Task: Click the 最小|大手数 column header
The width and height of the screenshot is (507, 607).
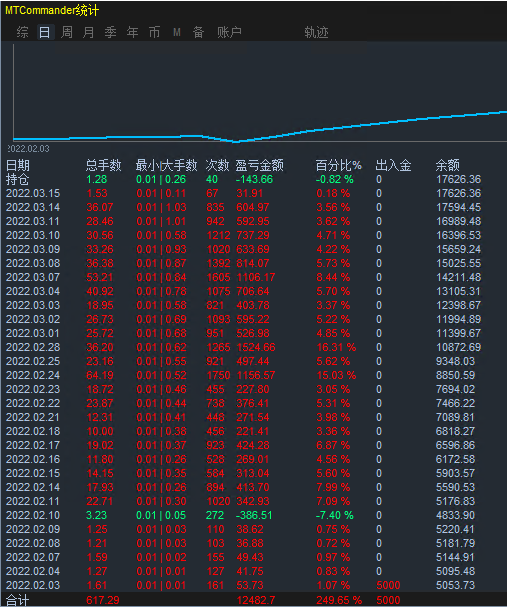Action: point(166,166)
